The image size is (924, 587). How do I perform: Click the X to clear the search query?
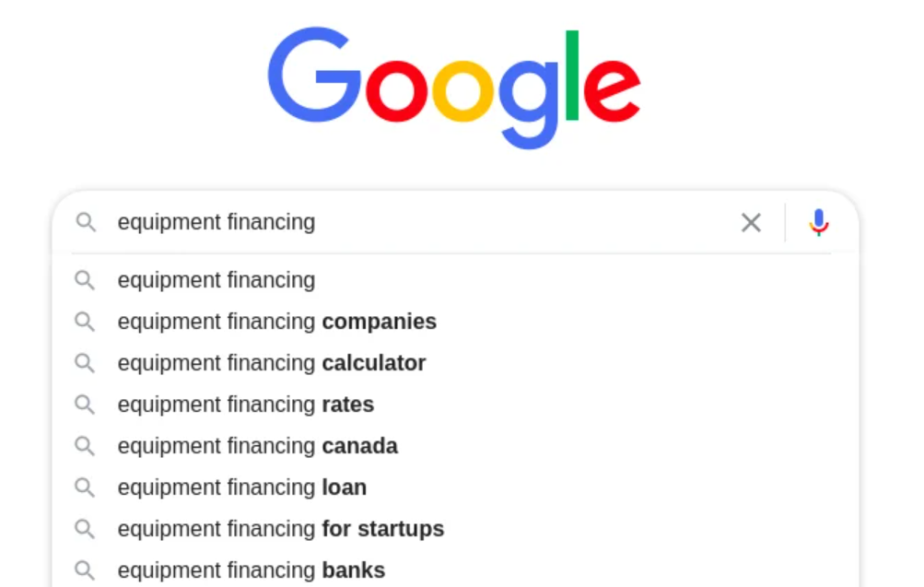point(751,222)
